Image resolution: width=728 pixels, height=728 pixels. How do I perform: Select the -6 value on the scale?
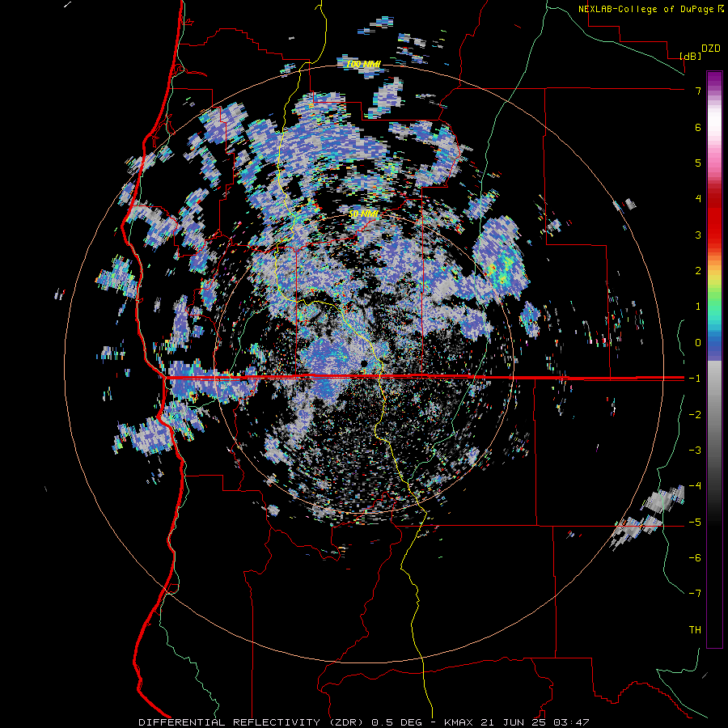click(695, 558)
